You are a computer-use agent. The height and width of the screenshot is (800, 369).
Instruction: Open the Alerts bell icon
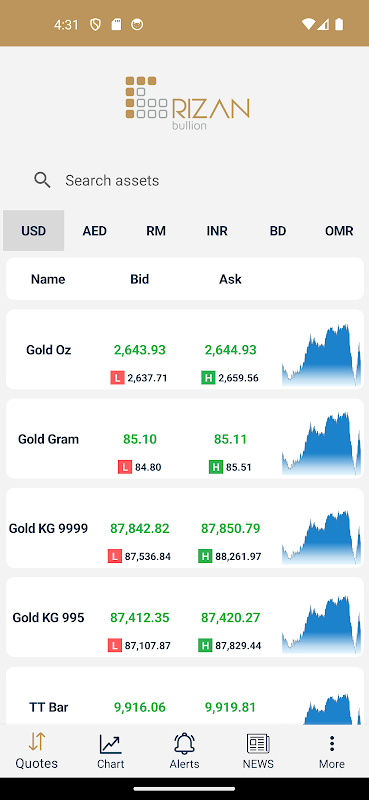[184, 744]
